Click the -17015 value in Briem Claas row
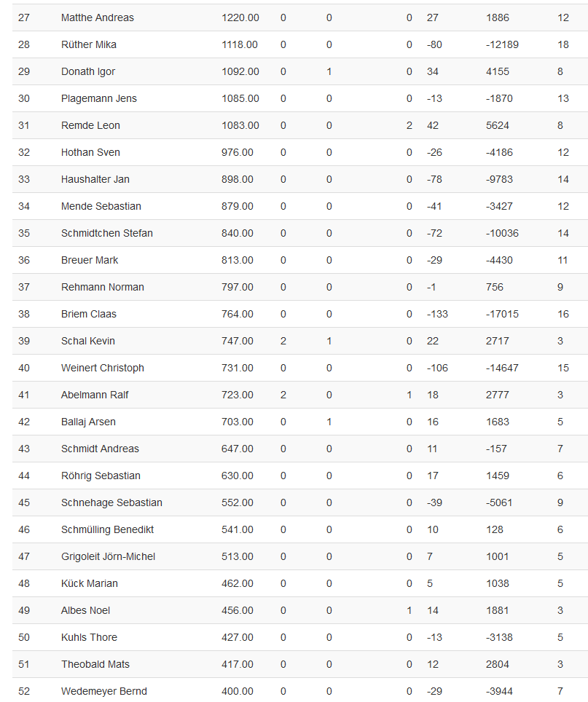This screenshot has width=588, height=702. (502, 314)
